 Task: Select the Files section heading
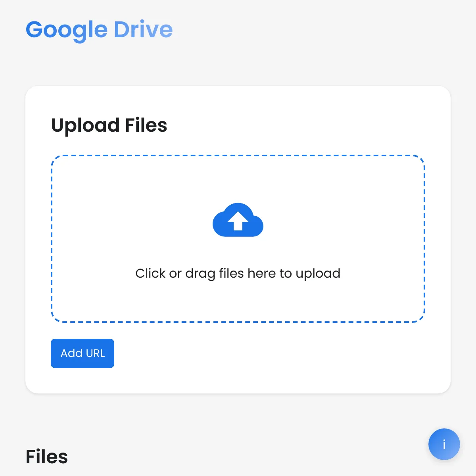coord(47,457)
